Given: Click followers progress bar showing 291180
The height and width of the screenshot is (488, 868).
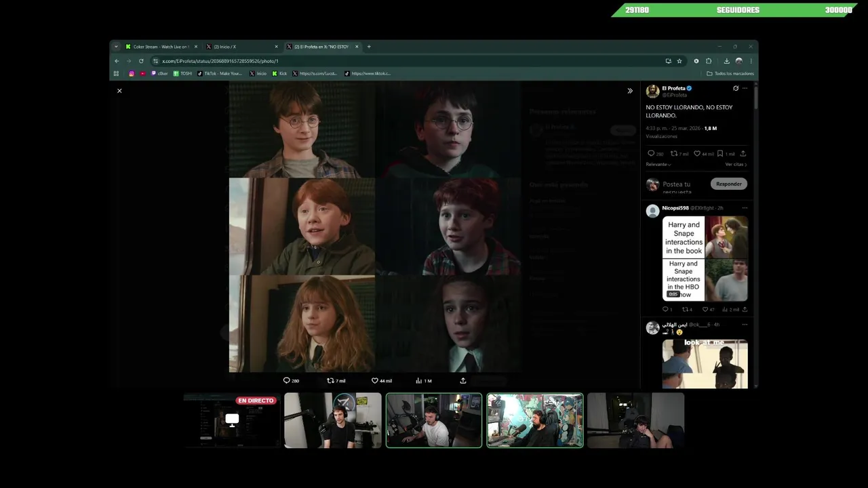Looking at the screenshot, I should point(735,10).
